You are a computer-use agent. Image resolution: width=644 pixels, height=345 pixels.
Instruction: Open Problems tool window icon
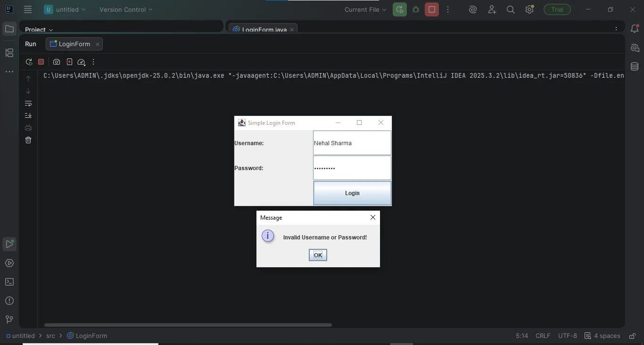pyautogui.click(x=9, y=301)
